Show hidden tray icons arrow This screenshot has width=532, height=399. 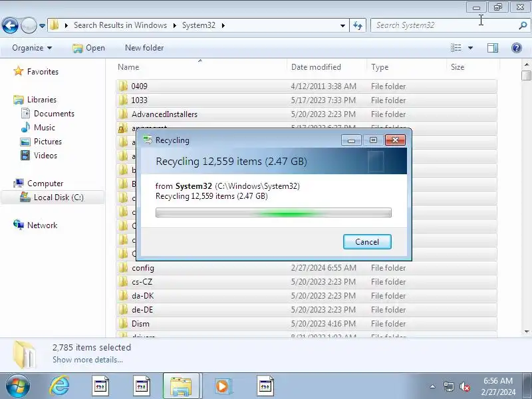tap(432, 386)
